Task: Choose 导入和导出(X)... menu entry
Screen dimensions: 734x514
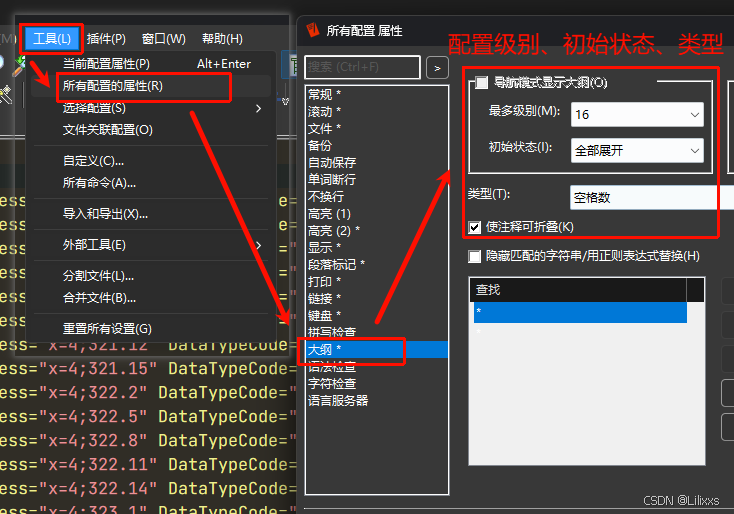Action: (151, 214)
